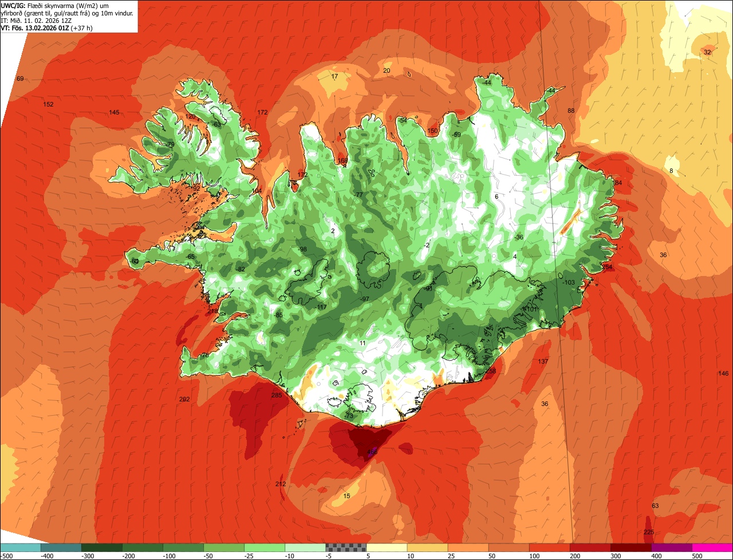The height and width of the screenshot is (560, 733).
Task: Click the flux value '8' over the eastern ocean
Action: coord(671,171)
